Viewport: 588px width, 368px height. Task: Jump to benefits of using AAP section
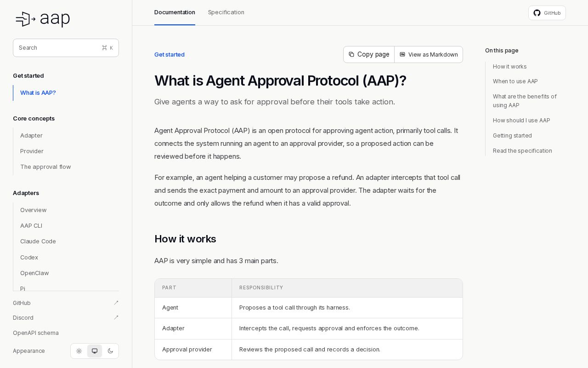tap(525, 101)
